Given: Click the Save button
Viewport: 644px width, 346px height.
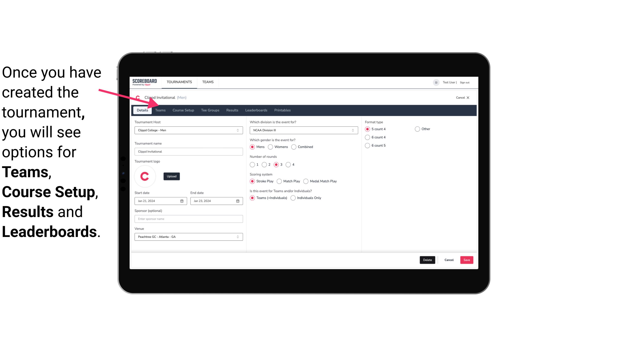Looking at the screenshot, I should pos(467,260).
